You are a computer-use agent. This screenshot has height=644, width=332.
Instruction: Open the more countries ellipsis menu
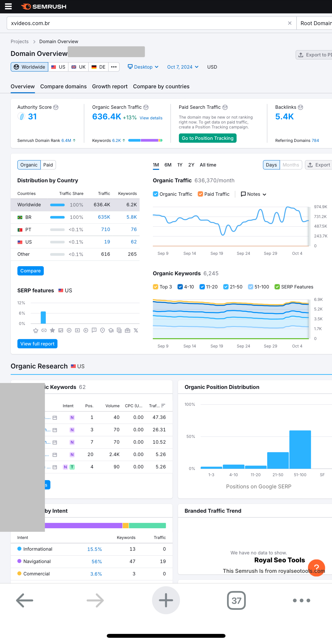[x=114, y=67]
